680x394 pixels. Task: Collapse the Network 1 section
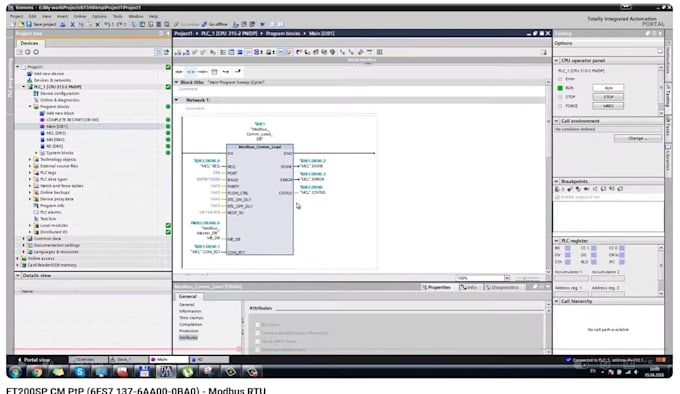coord(177,100)
